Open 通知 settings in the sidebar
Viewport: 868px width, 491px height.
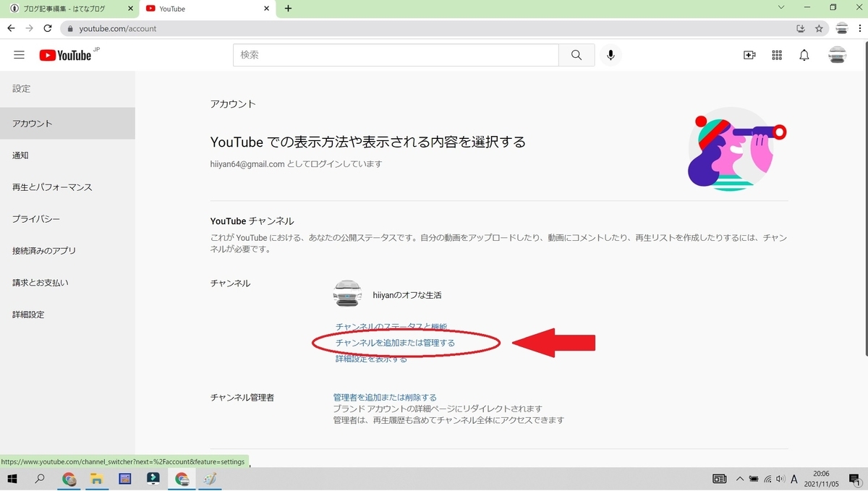67,155
